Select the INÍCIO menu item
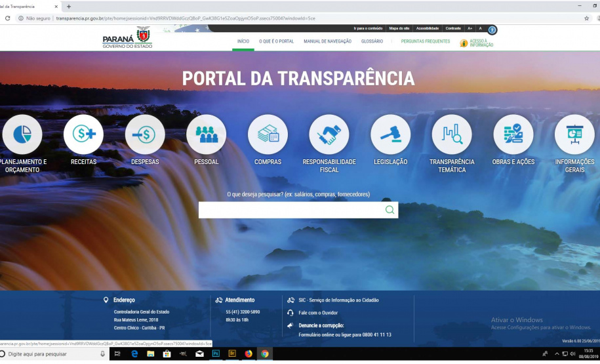The width and height of the screenshot is (600, 364). tap(243, 41)
